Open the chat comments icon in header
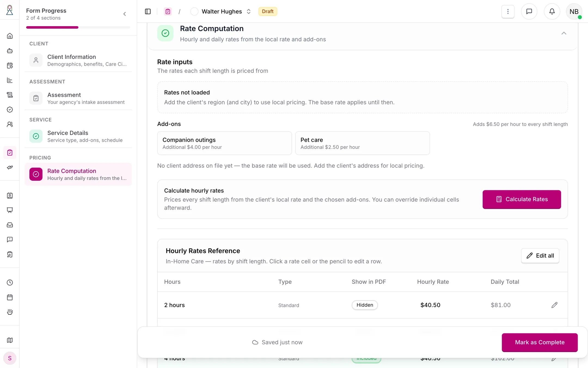The width and height of the screenshot is (588, 368). click(529, 11)
